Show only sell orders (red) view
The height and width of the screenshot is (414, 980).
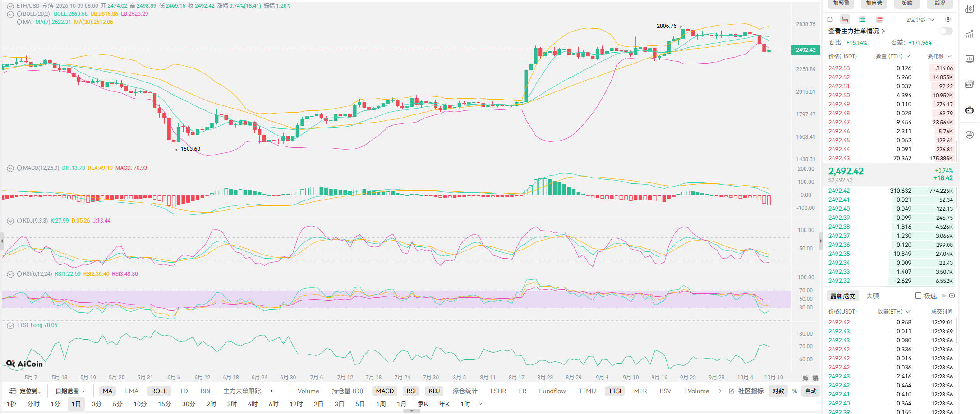[x=879, y=19]
